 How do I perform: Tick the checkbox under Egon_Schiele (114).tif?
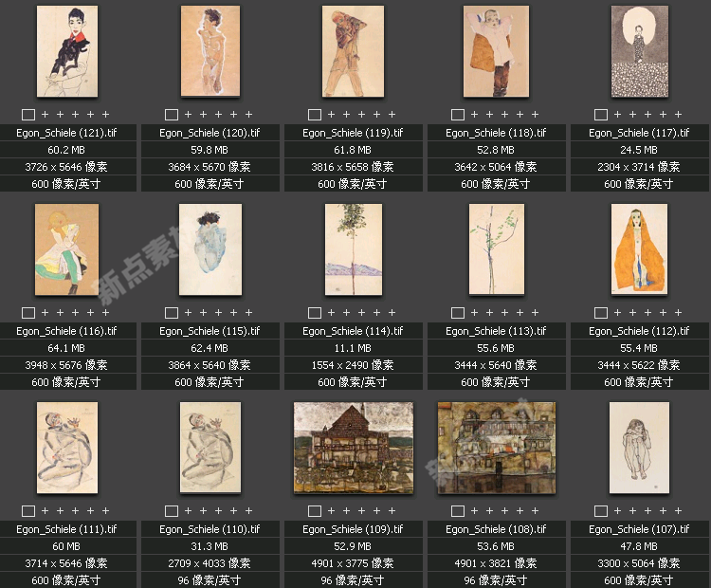pyautogui.click(x=314, y=313)
